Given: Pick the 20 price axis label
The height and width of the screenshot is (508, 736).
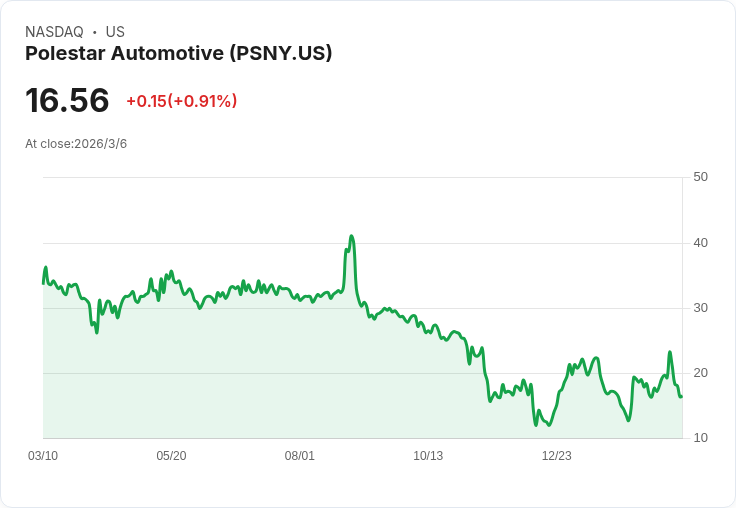Looking at the screenshot, I should (x=700, y=373).
